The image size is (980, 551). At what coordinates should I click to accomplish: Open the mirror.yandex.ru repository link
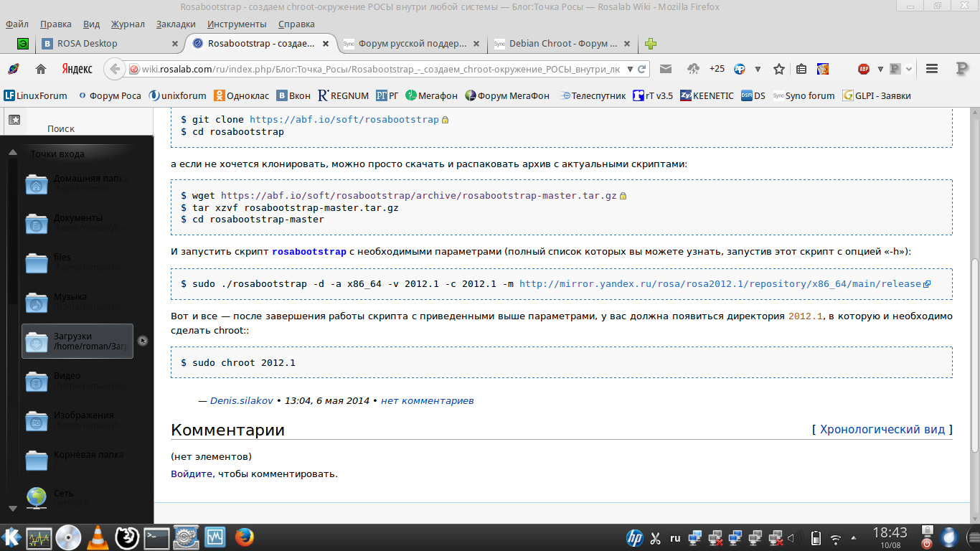(720, 284)
